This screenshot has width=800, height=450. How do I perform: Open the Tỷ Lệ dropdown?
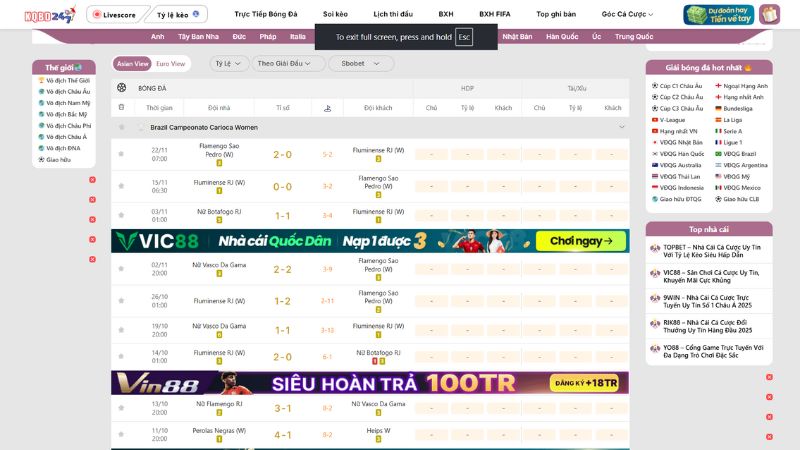click(x=230, y=63)
